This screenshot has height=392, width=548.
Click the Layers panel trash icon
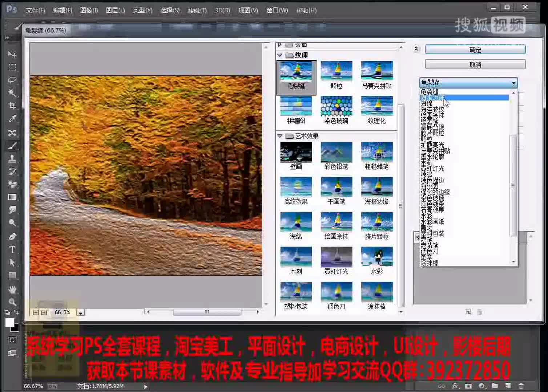521,386
